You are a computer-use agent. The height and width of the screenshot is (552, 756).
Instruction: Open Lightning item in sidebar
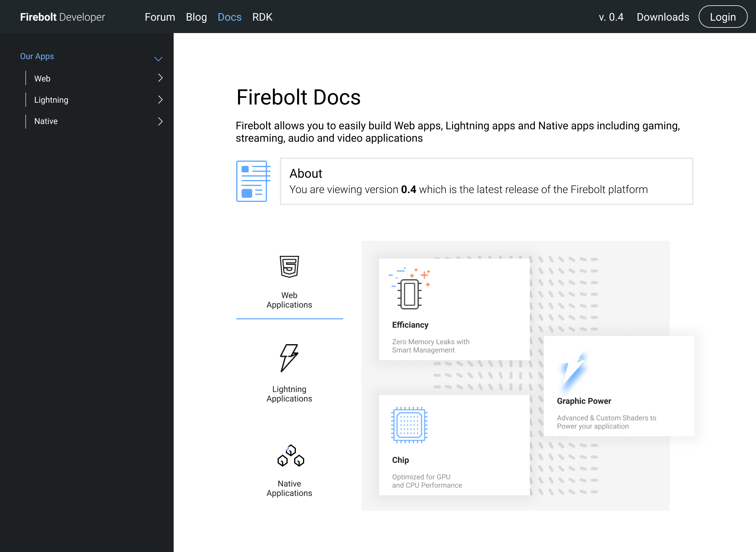(x=51, y=100)
